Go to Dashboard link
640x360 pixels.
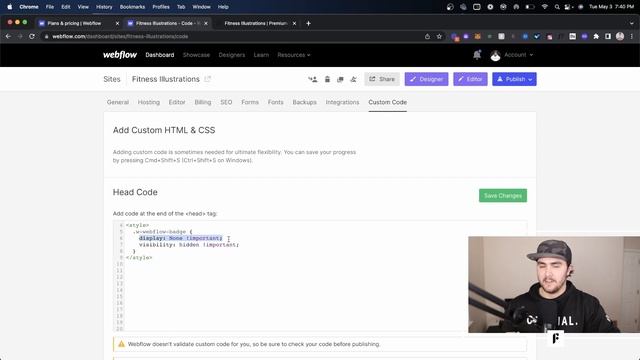[x=160, y=55]
